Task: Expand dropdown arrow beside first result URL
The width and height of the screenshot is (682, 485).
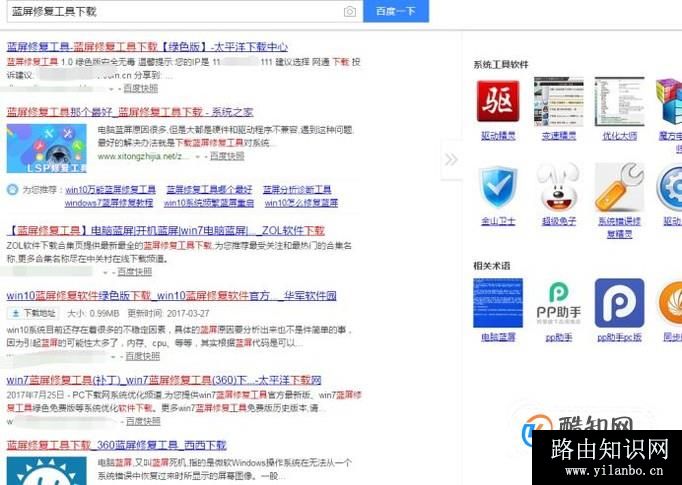Action: click(x=111, y=89)
